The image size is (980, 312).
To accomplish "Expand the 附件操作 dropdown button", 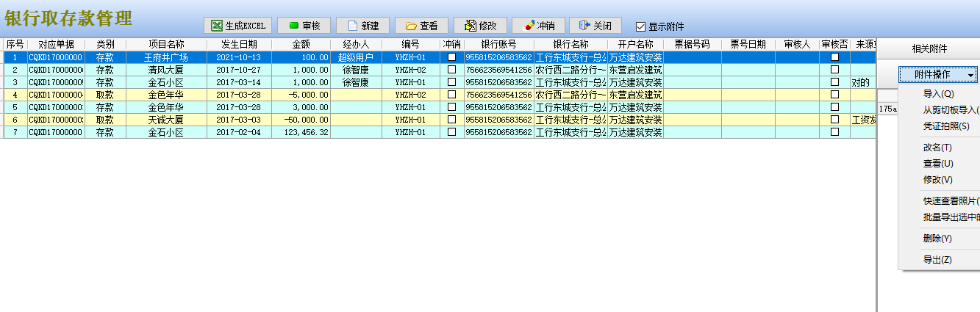I will (x=938, y=75).
